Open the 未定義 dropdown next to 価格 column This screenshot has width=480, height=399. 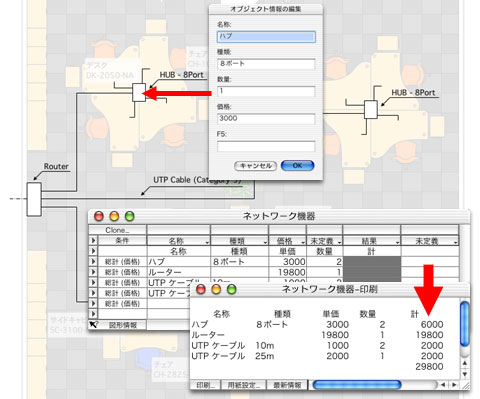point(339,242)
